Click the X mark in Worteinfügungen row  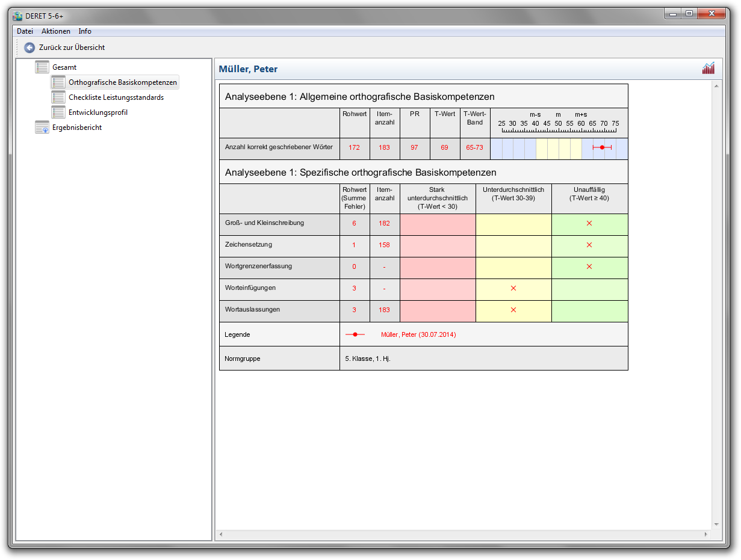point(513,288)
